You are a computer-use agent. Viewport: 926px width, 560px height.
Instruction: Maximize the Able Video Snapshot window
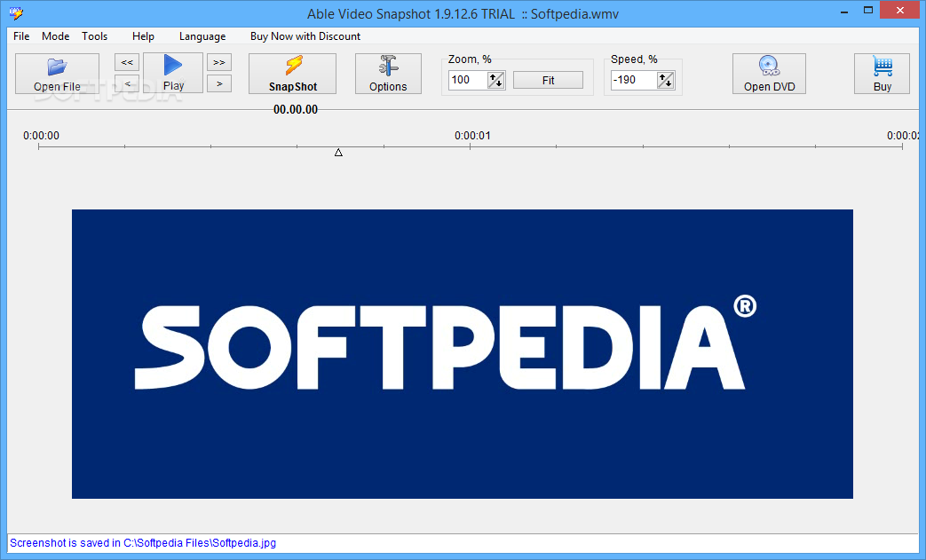(868, 11)
